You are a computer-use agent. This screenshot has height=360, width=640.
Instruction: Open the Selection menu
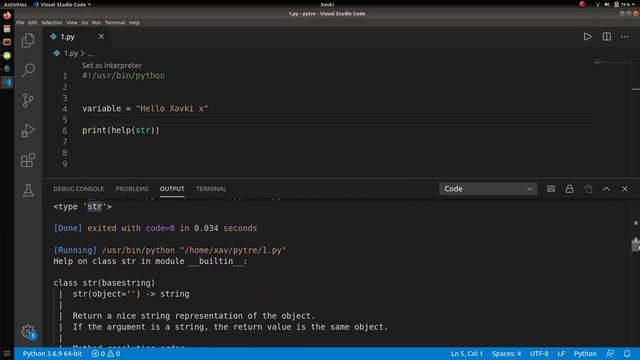pyautogui.click(x=51, y=23)
